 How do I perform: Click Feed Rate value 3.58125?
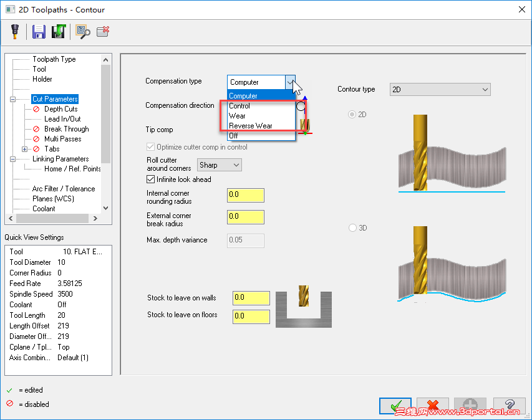coord(70,284)
